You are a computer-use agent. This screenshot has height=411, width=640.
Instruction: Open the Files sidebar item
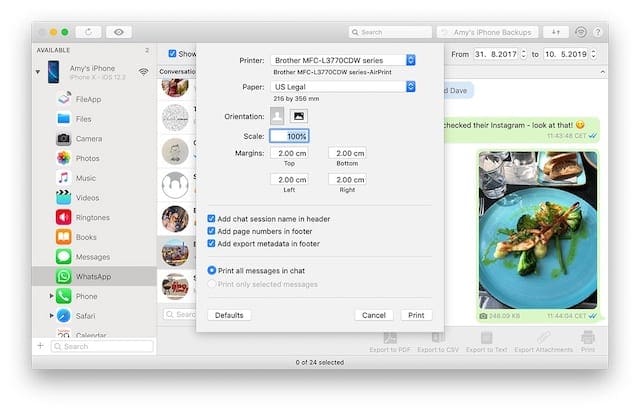(83, 119)
